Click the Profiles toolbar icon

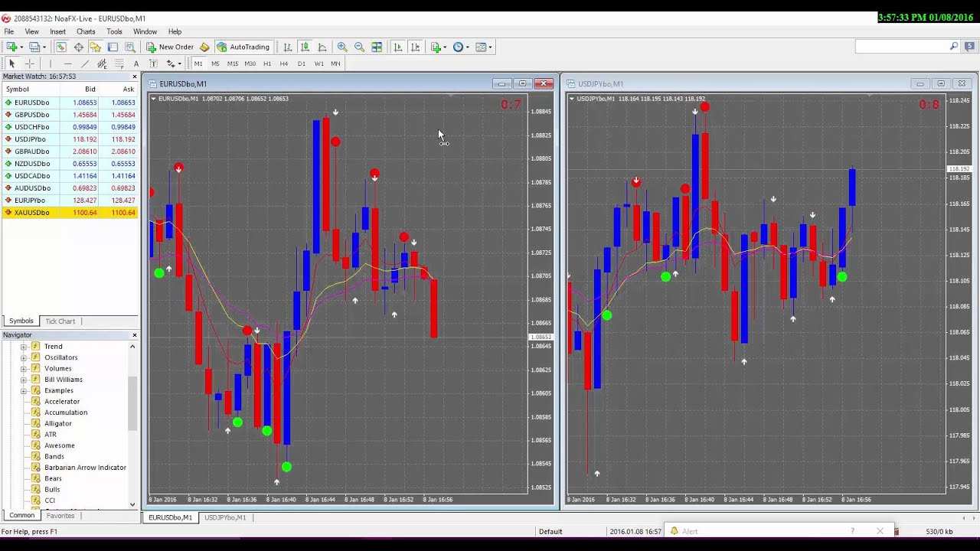(x=34, y=47)
